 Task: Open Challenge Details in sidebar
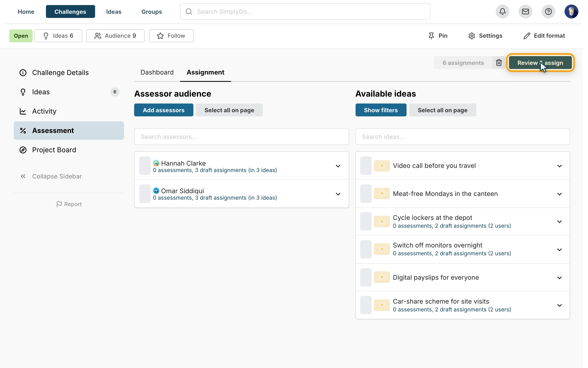click(x=69, y=72)
